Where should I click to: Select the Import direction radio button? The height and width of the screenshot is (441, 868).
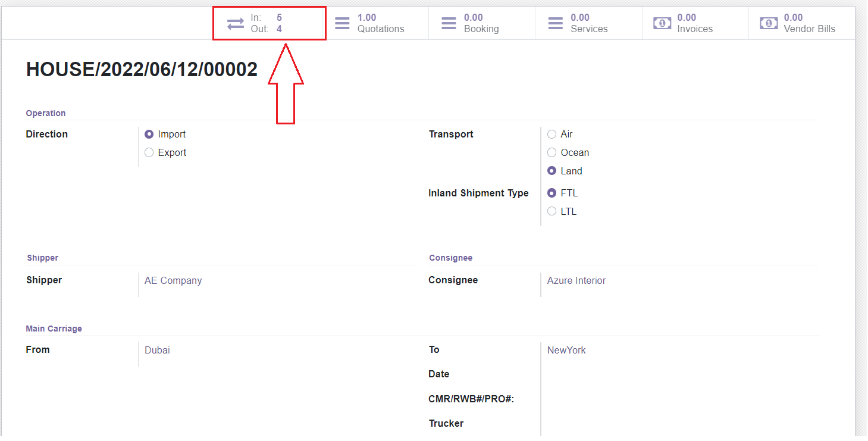pyautogui.click(x=149, y=135)
